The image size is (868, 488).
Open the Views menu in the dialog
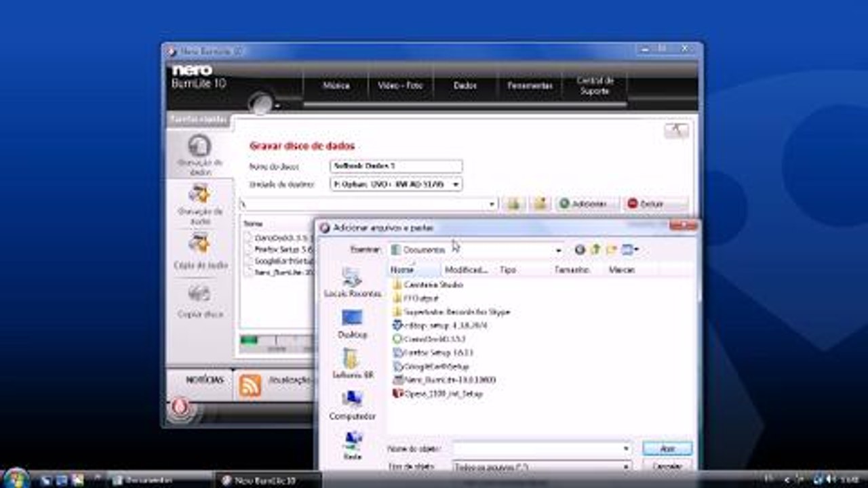(x=630, y=249)
